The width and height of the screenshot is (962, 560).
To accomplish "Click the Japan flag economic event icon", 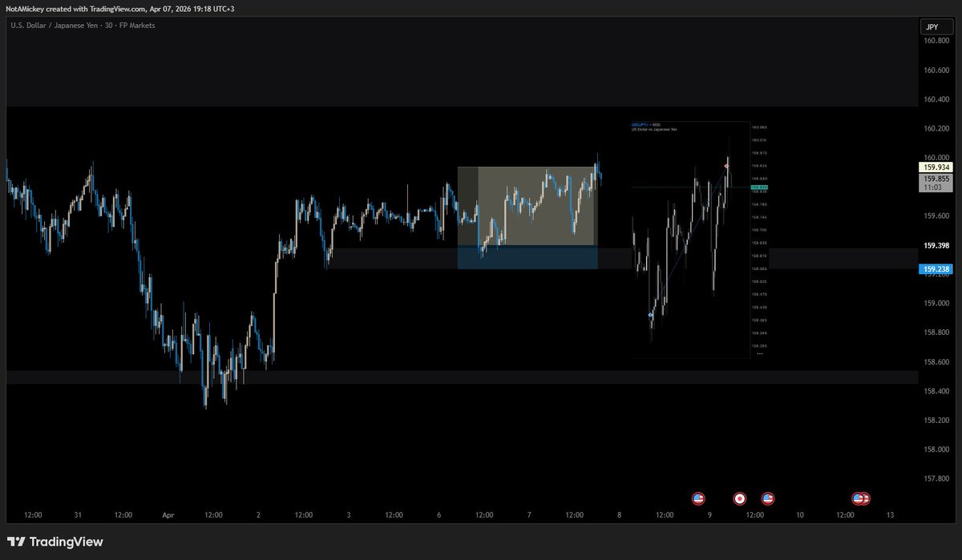I will point(740,498).
